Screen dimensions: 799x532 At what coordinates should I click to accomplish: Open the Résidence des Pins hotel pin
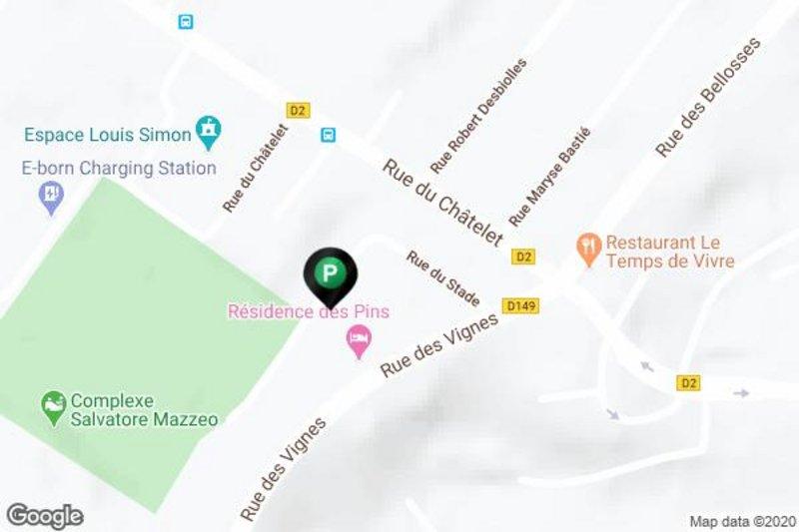359,341
